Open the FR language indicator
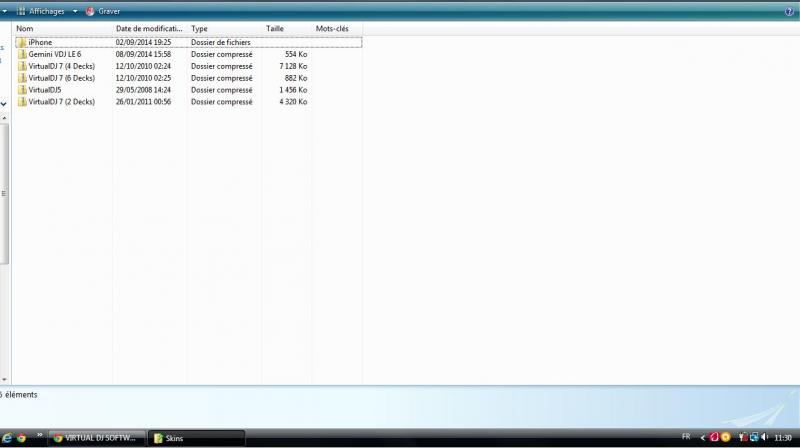The image size is (800, 448). pos(686,437)
